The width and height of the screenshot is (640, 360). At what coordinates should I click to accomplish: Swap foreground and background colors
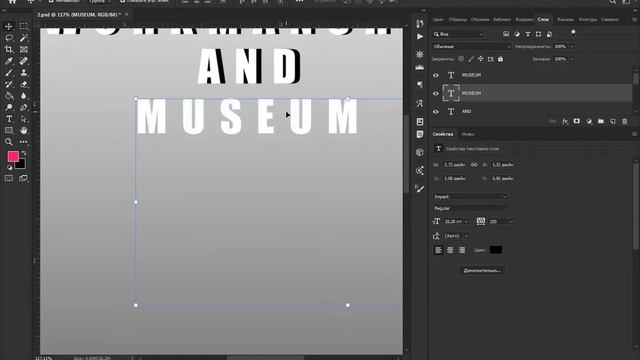point(24,153)
